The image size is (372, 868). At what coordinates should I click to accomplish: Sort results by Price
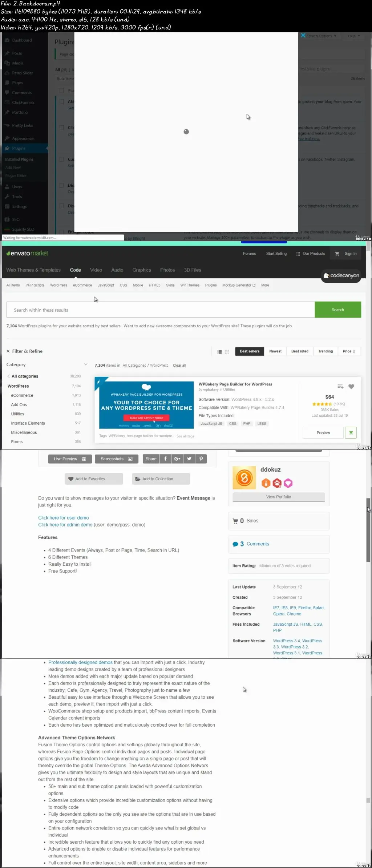(x=349, y=351)
